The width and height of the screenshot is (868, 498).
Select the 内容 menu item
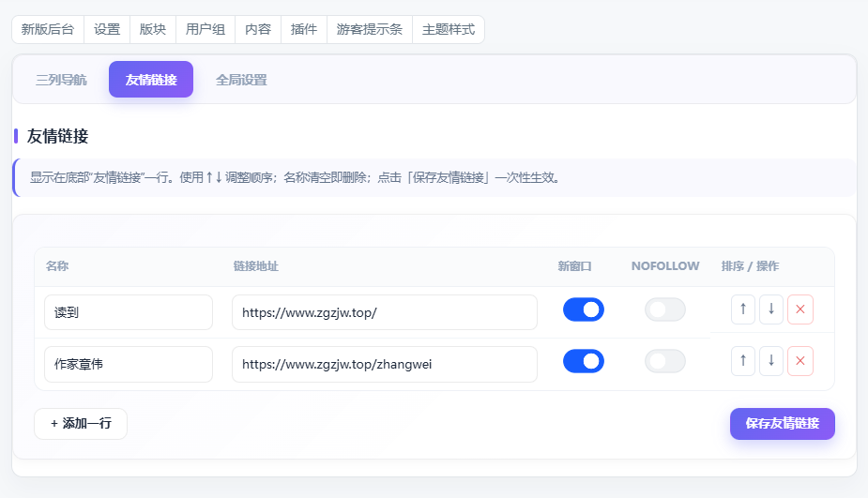pos(258,29)
